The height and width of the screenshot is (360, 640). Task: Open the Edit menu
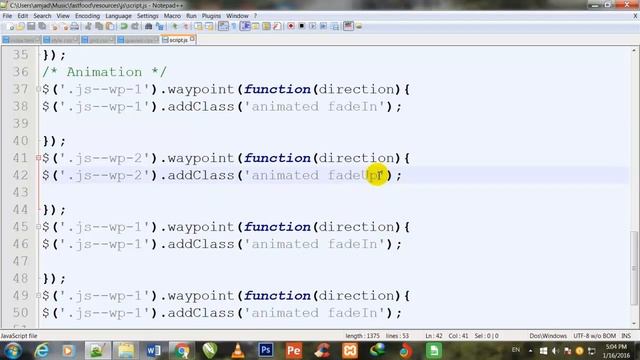point(23,16)
